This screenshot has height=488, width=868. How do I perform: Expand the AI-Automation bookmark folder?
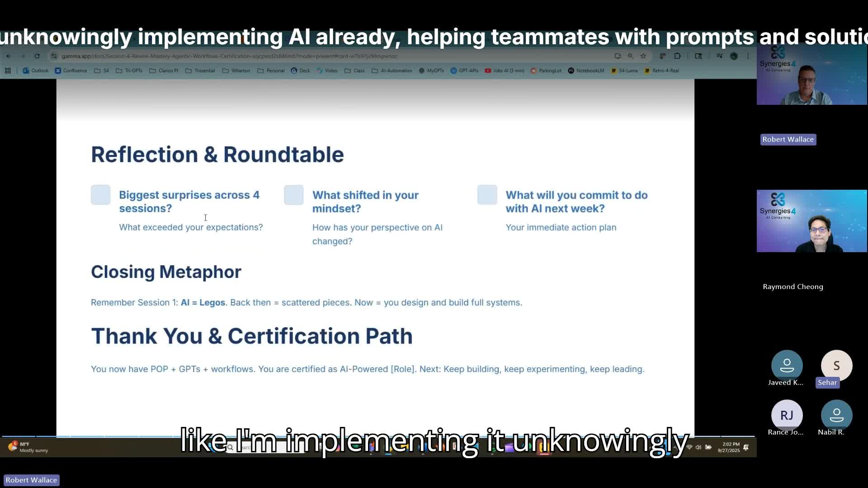pos(392,70)
